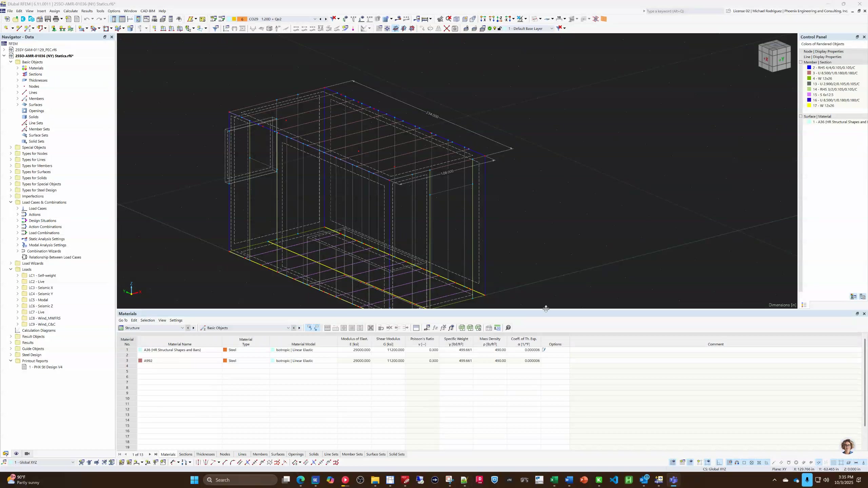Viewport: 868px width, 488px height.
Task: Toggle the layer lightbulb visibility icon
Action: click(495, 28)
